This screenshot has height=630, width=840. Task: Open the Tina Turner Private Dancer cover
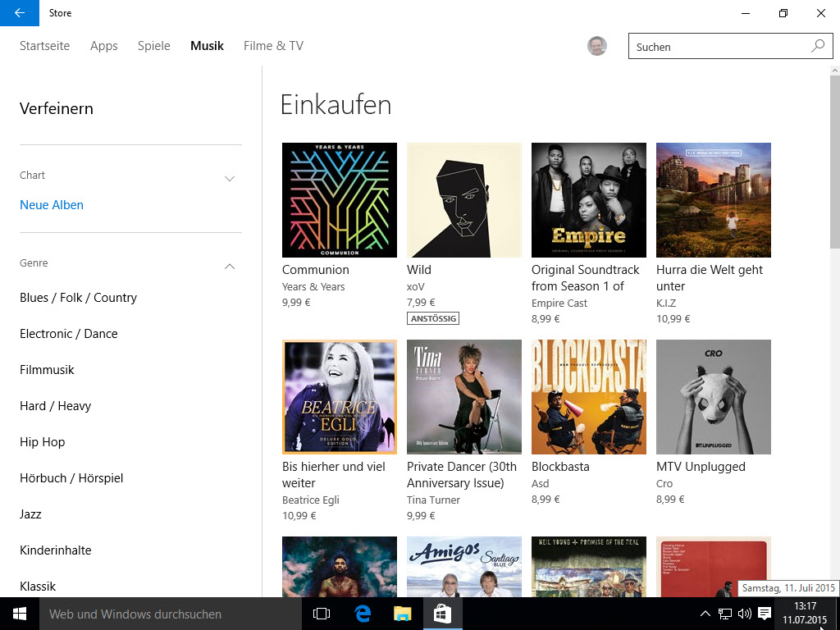click(x=464, y=397)
